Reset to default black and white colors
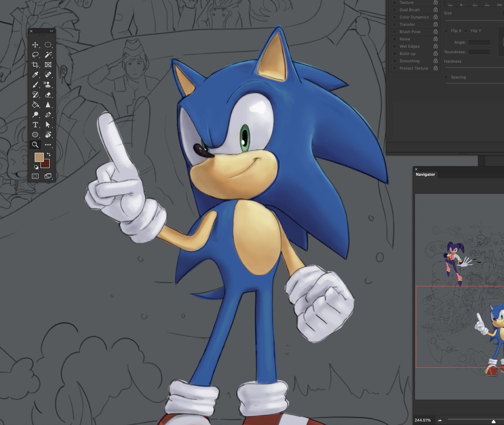504x425 pixels. tap(36, 167)
